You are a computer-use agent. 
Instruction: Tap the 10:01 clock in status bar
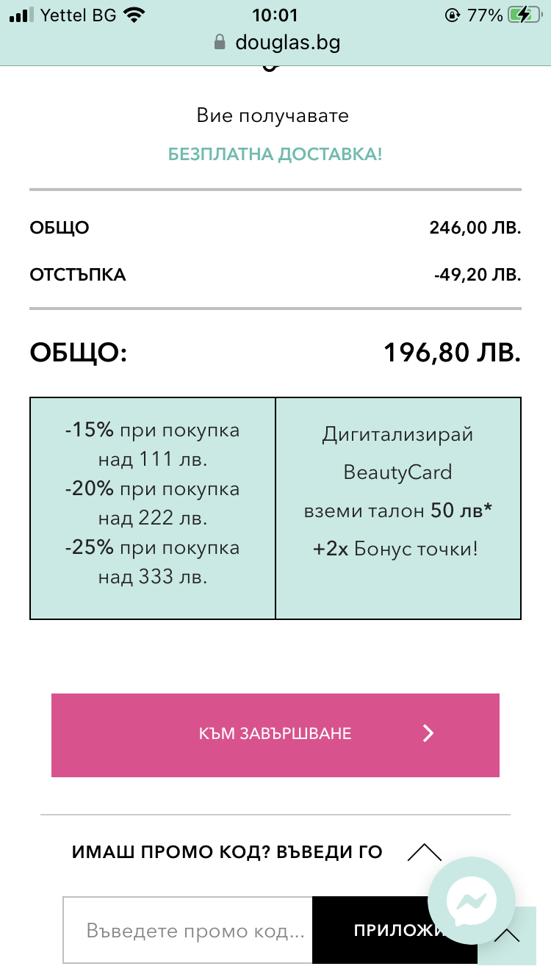275,15
